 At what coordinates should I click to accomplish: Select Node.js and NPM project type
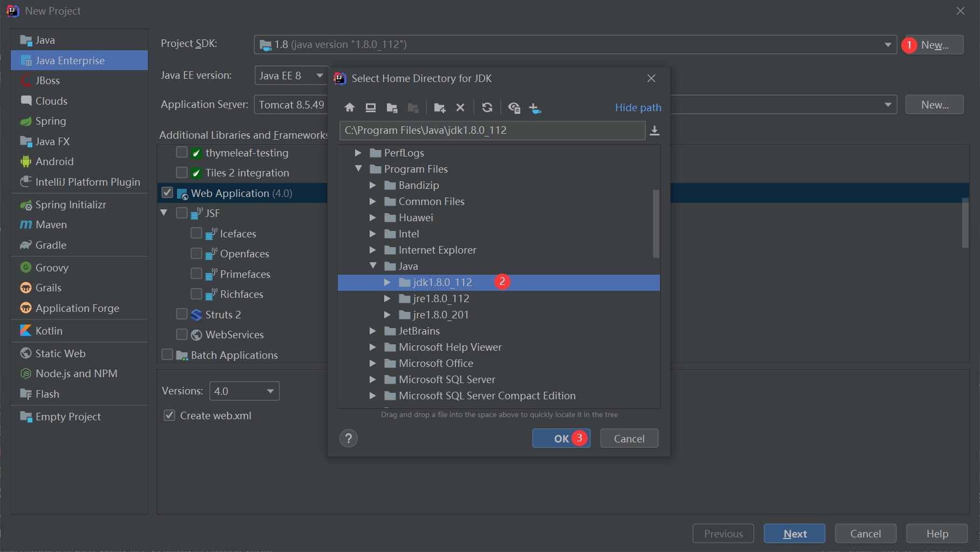click(x=76, y=373)
